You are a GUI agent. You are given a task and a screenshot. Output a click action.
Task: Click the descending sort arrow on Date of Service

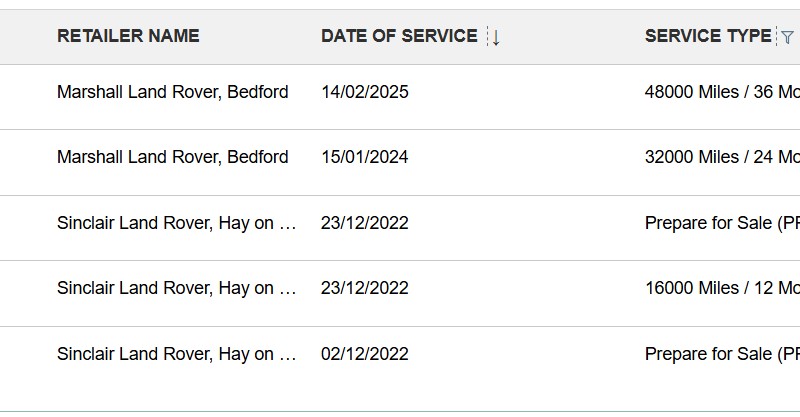[x=495, y=37]
